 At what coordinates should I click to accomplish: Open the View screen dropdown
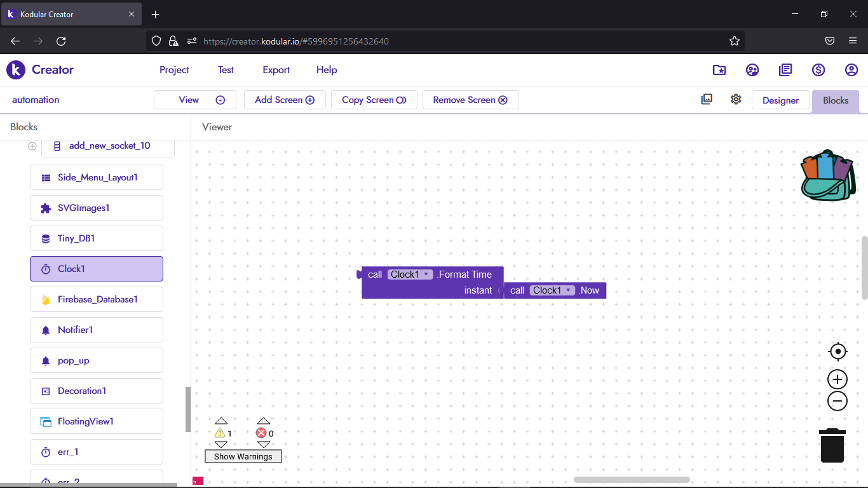tap(195, 100)
